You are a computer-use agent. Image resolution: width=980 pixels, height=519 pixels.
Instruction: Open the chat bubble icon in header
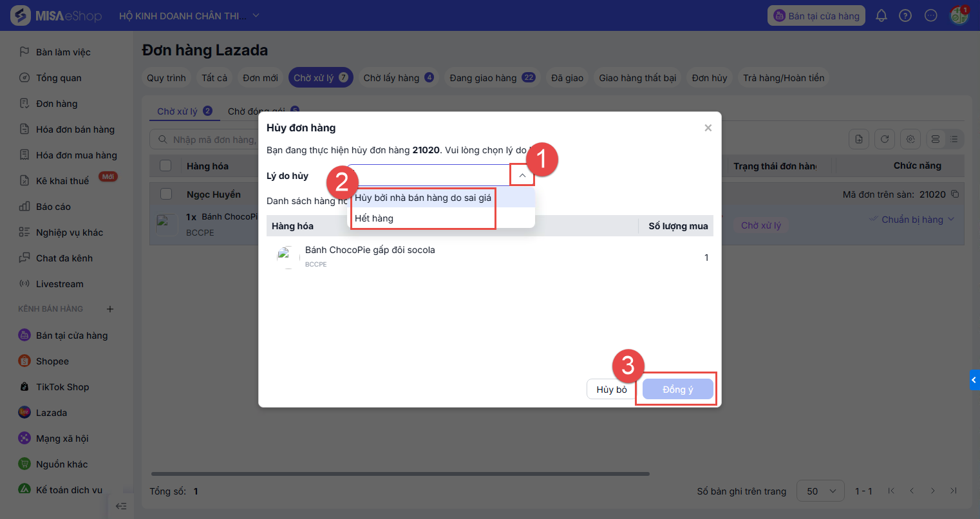930,15
